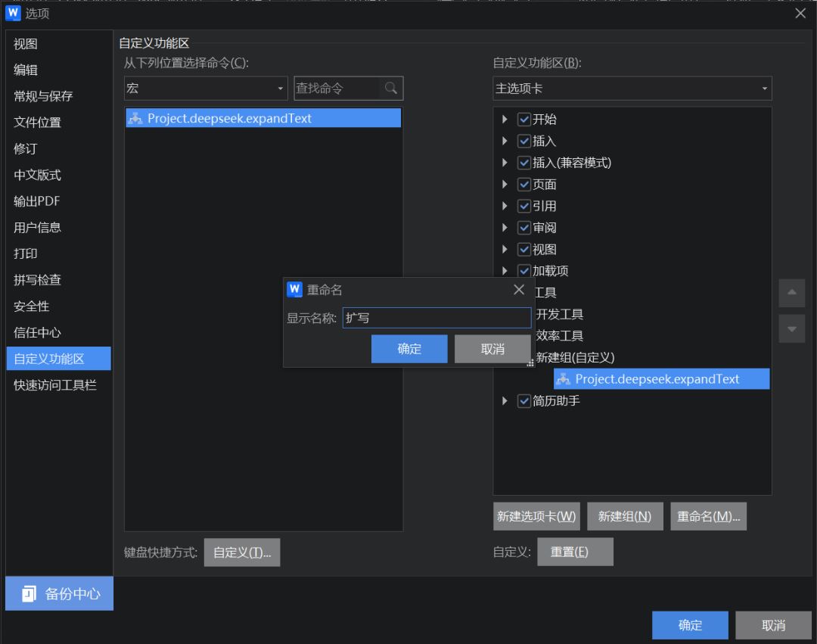Toggle the 简历助手 checkbox

(x=524, y=400)
